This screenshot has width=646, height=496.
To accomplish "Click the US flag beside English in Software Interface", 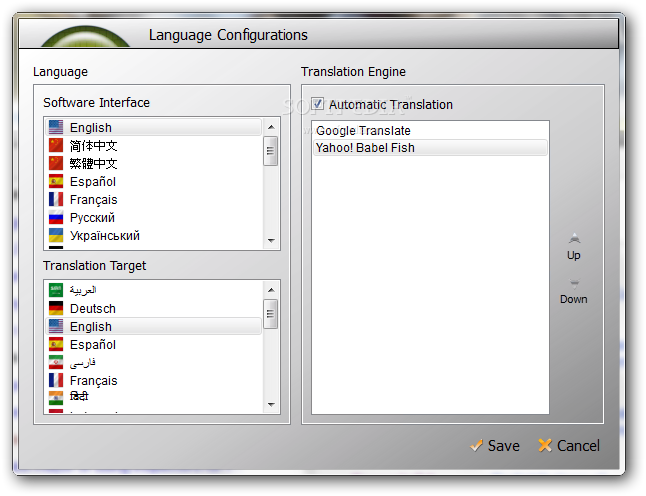I will (x=56, y=127).
